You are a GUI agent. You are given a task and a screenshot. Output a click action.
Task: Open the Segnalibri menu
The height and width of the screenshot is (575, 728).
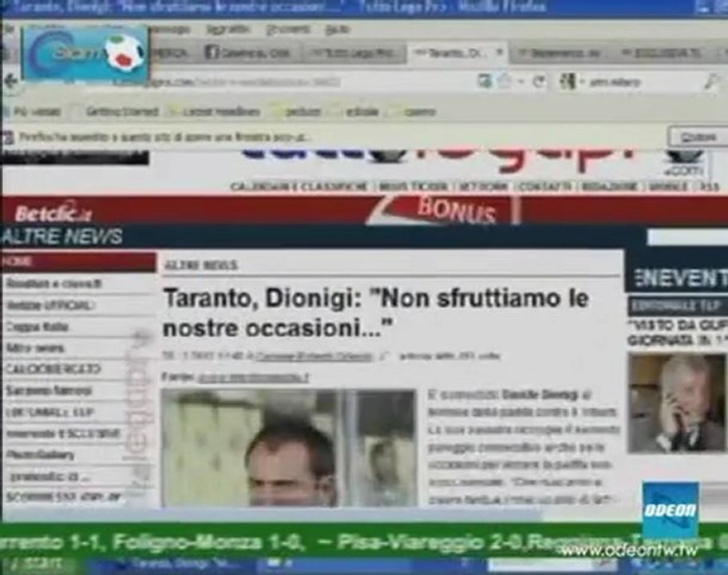pyautogui.click(x=227, y=30)
